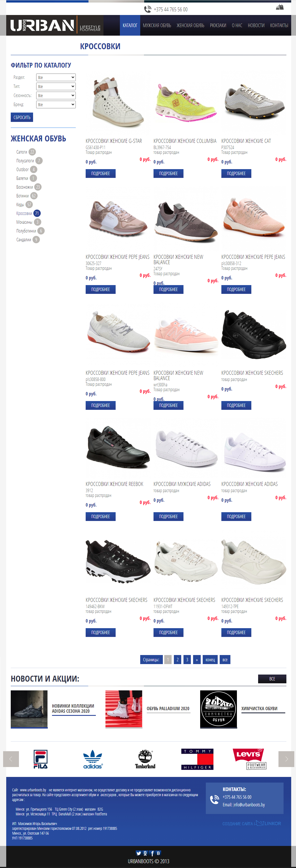
Task: Open the Рюкзаки menu item
Action: [x=218, y=25]
